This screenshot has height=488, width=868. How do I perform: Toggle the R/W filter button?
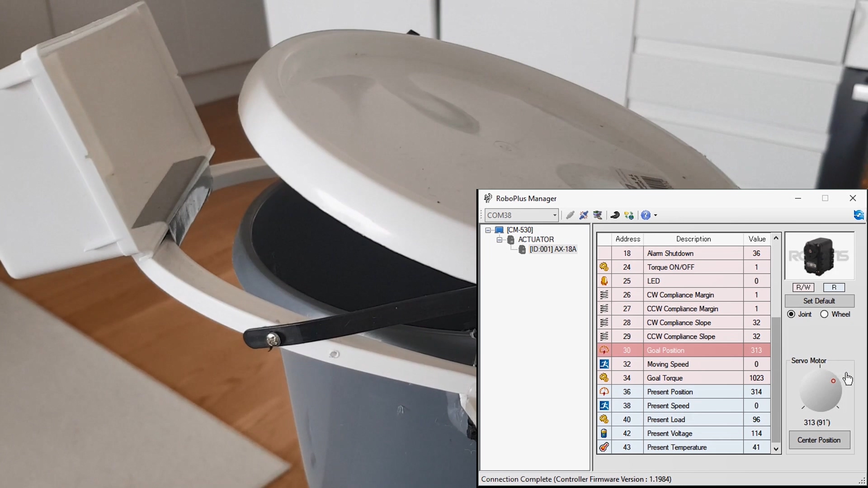[x=803, y=287]
